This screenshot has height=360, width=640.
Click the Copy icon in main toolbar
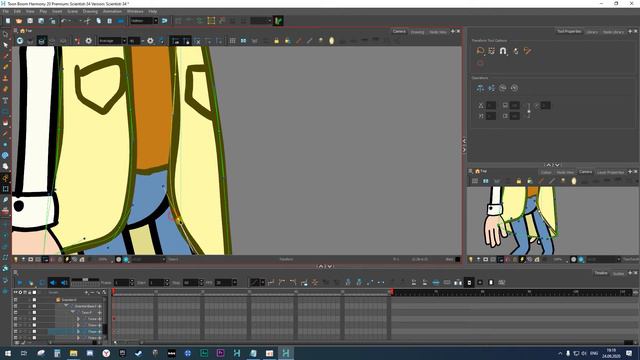coord(98,21)
